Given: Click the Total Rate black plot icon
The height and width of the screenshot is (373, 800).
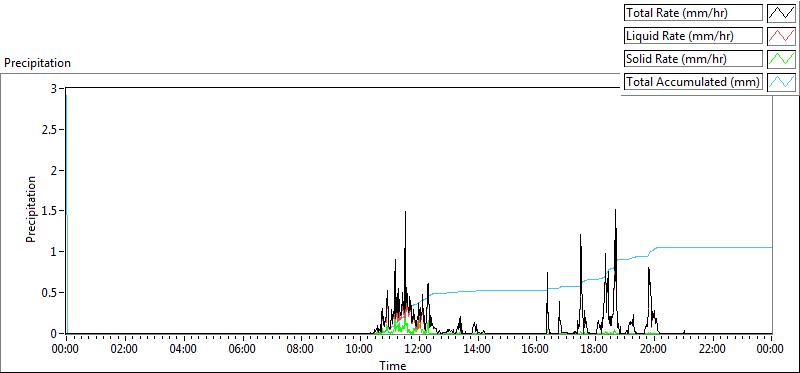Looking at the screenshot, I should [781, 13].
